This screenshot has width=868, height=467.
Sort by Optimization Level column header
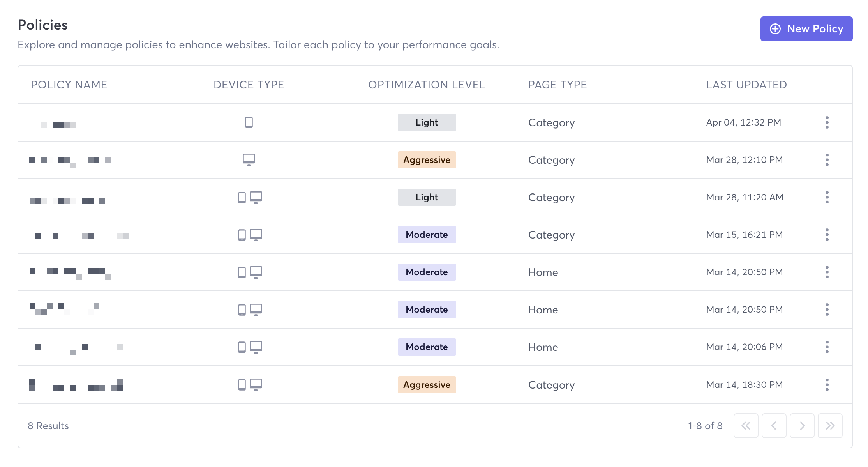pos(427,85)
